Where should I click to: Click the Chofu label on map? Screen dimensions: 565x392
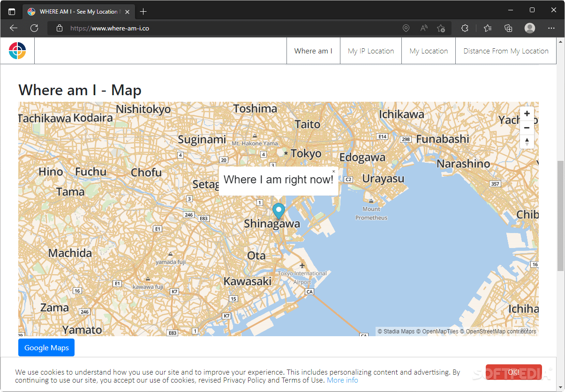point(146,173)
